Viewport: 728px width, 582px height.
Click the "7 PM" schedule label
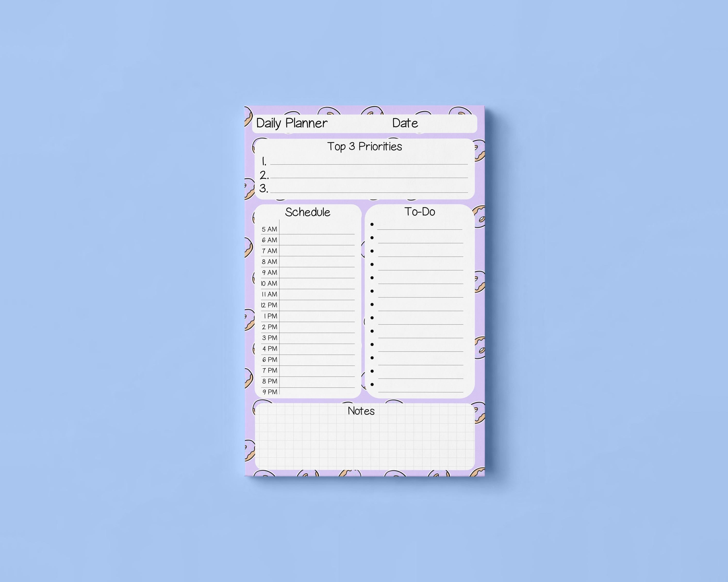(269, 371)
